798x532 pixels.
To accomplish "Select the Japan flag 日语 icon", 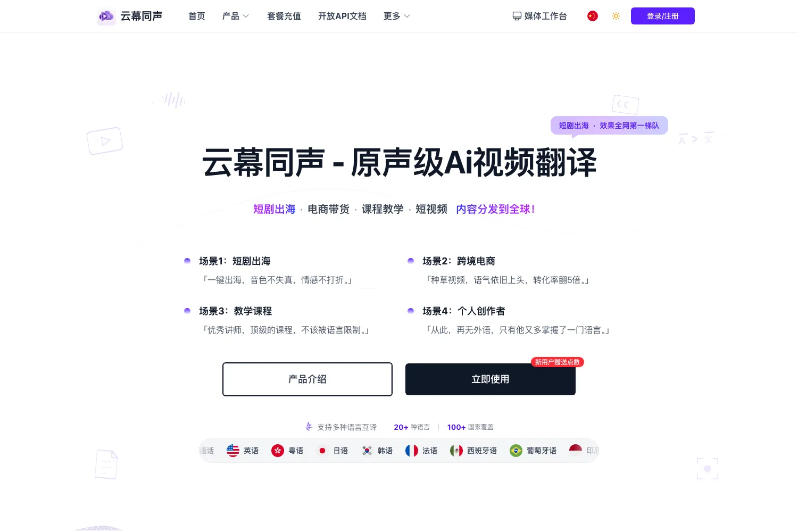I will (322, 451).
